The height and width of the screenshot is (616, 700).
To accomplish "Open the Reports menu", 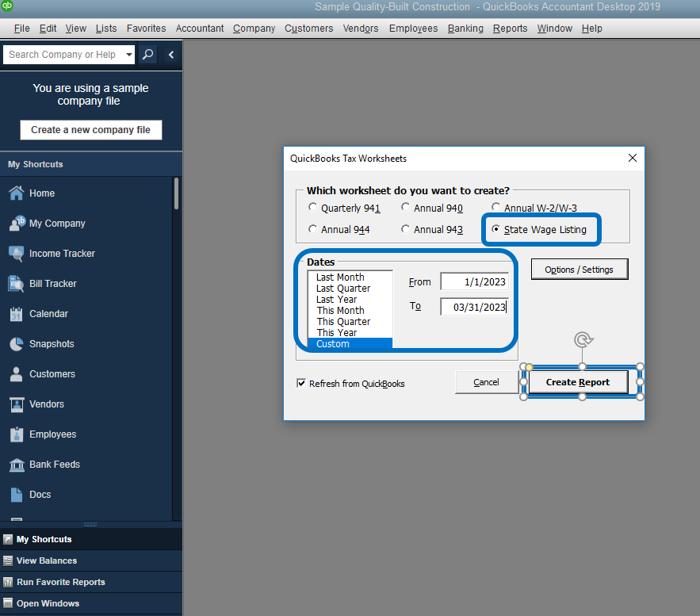I will pos(510,29).
